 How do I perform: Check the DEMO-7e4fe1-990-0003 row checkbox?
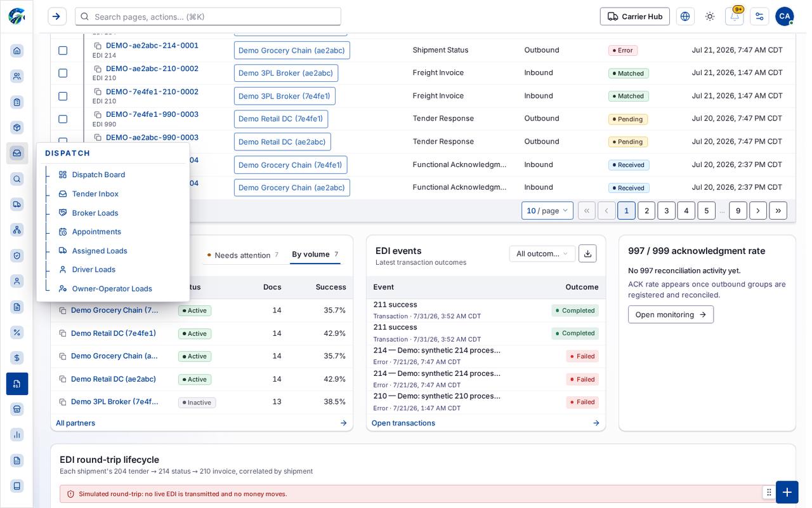click(63, 119)
